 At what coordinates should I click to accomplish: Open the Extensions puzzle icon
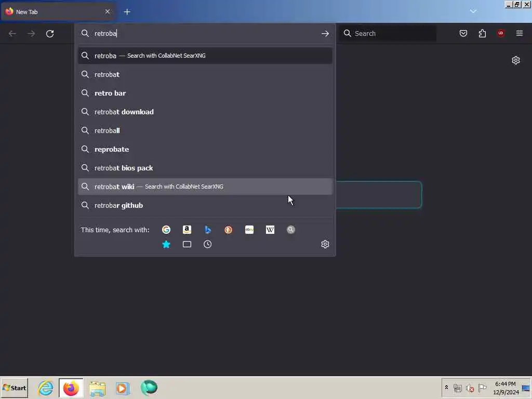click(482, 33)
